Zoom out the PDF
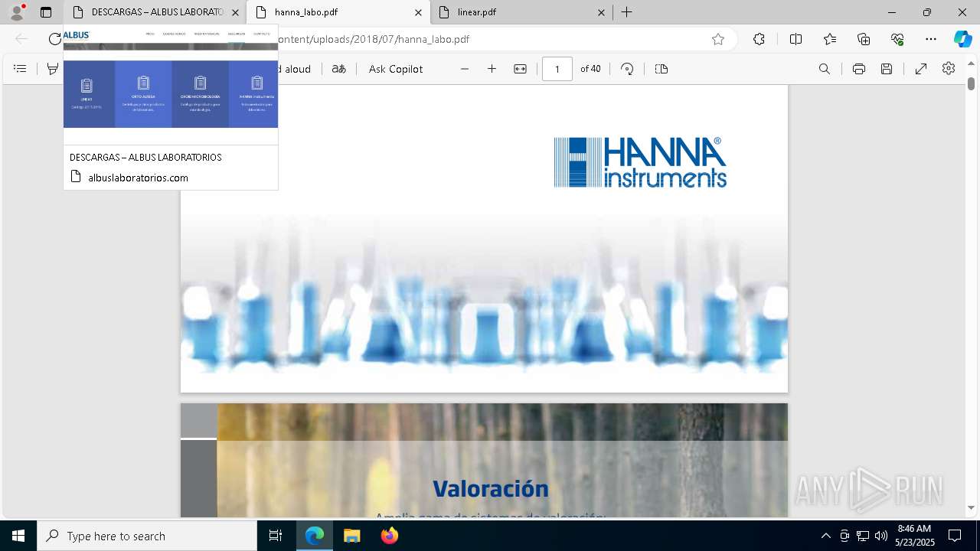 click(464, 69)
